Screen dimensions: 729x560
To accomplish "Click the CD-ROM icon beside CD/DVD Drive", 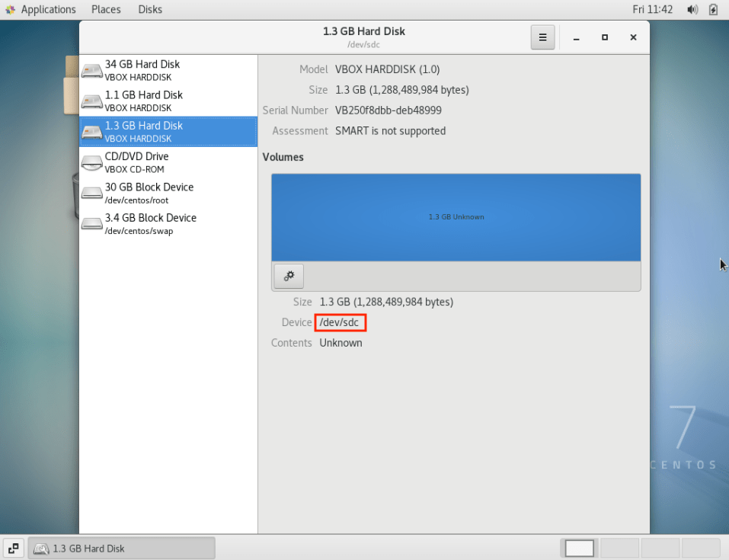I will (91, 162).
